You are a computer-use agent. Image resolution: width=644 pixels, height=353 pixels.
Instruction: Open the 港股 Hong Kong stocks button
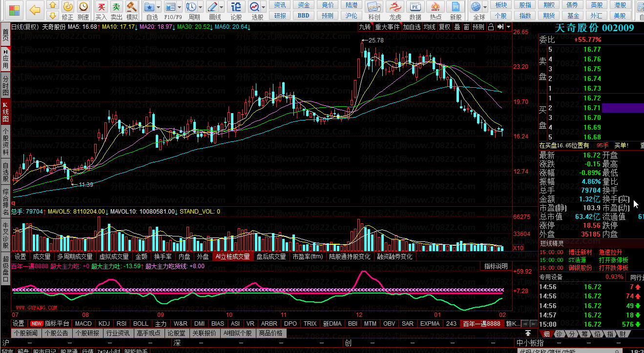(x=621, y=5)
